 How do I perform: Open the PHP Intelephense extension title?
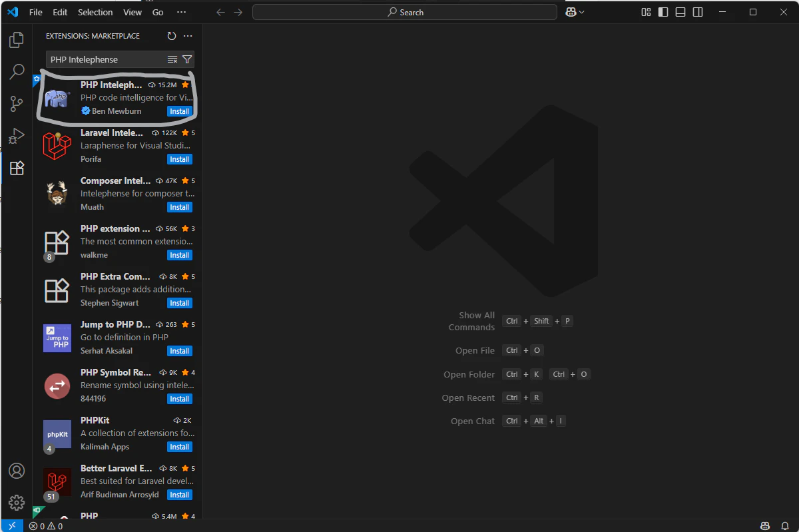[x=111, y=85]
